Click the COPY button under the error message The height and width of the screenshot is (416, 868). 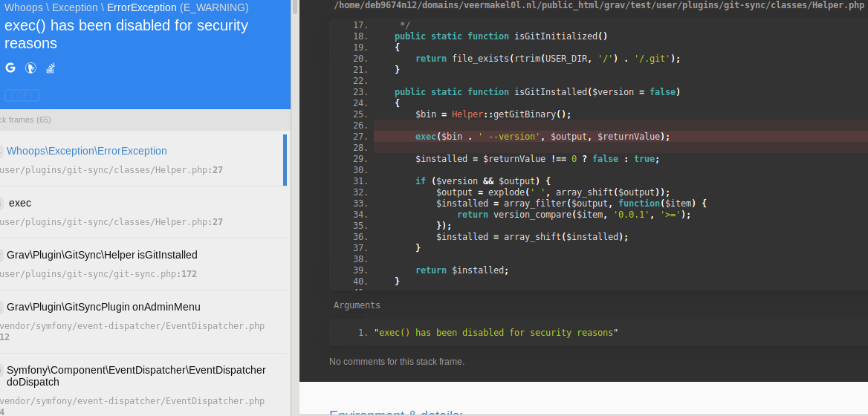click(22, 96)
